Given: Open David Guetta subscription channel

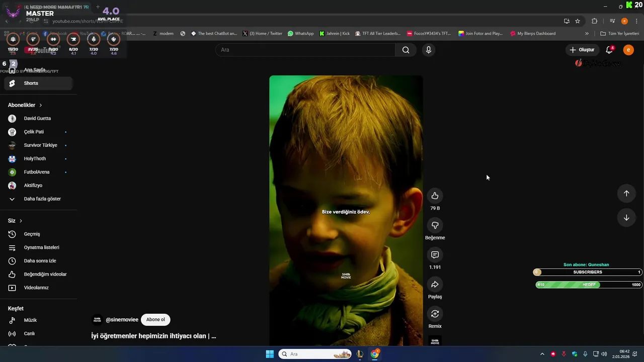Looking at the screenshot, I should pos(38,119).
